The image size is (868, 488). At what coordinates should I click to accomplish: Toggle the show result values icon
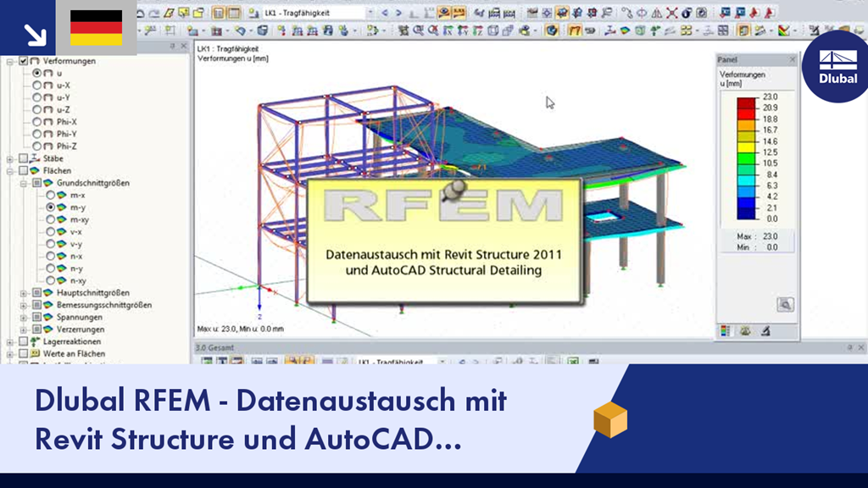pos(459,13)
